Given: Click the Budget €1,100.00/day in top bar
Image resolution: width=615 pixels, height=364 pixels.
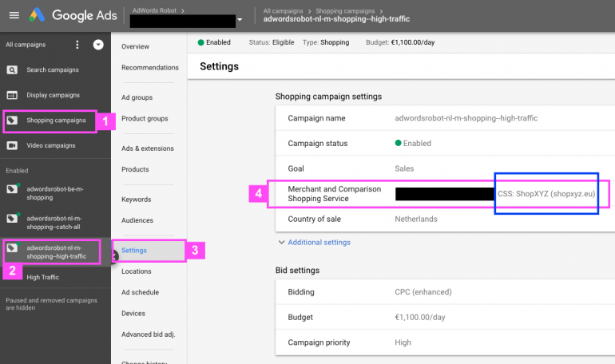Looking at the screenshot, I should coord(400,42).
